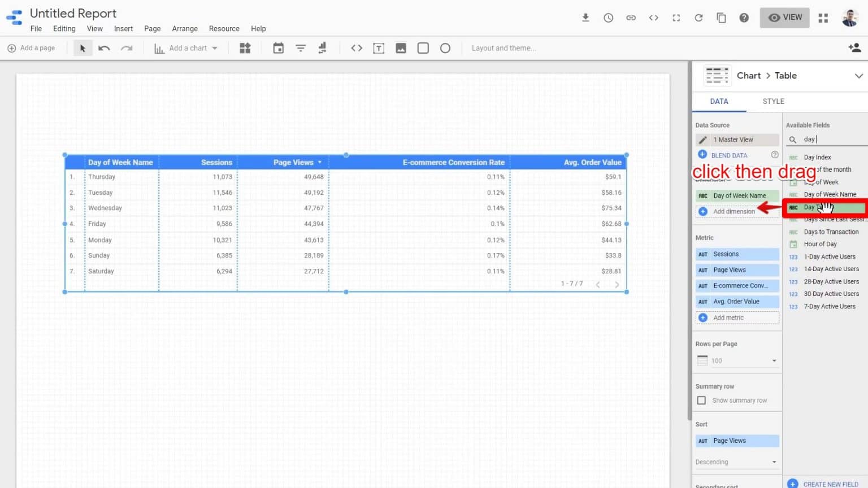868x488 pixels.
Task: Switch to the STYLE tab
Action: point(772,101)
